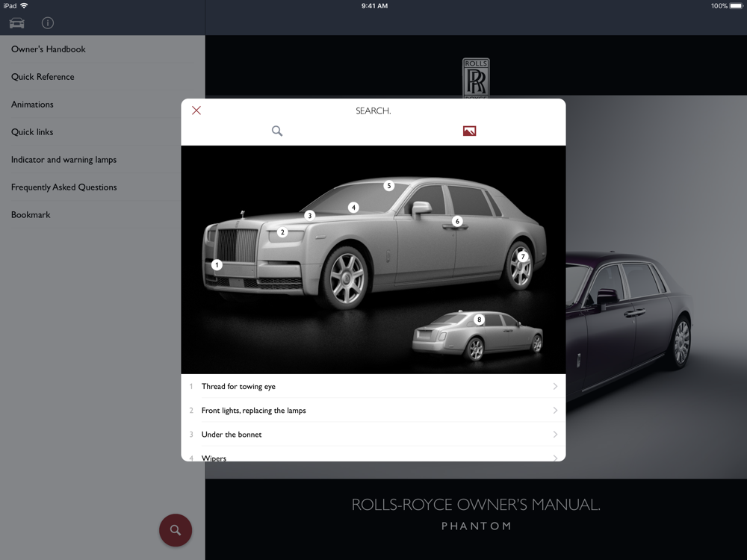Tap hotspot 2 on the headlight
Viewport: 747px width, 560px height.
click(x=282, y=232)
